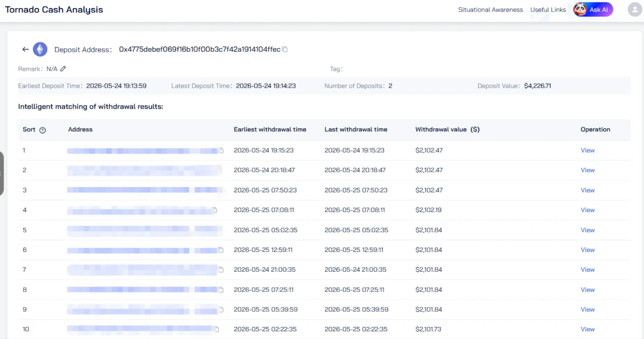Click the Tag label
Image resolution: width=644 pixels, height=339 pixels.
point(336,69)
